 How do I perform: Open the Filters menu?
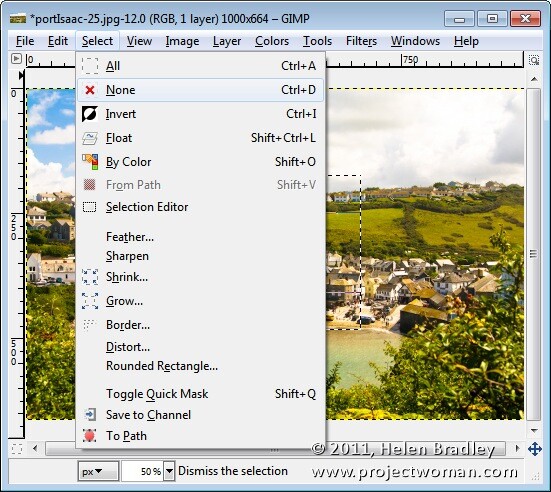coord(361,41)
